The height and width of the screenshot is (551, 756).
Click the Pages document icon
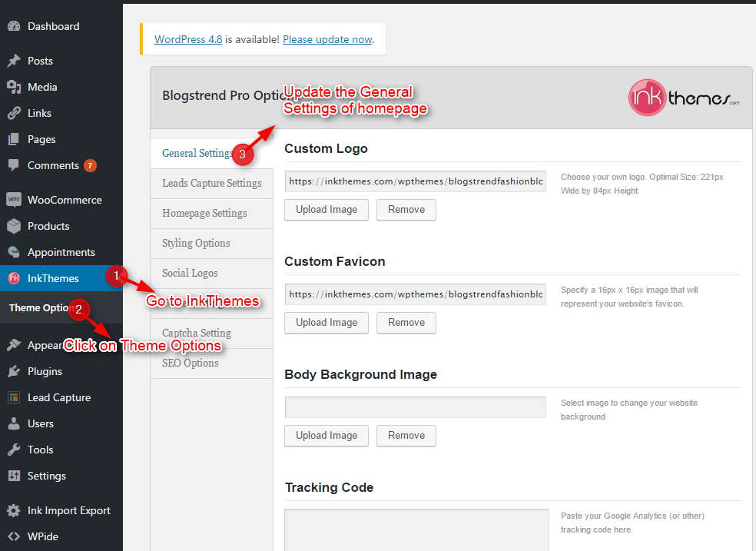pos(14,139)
